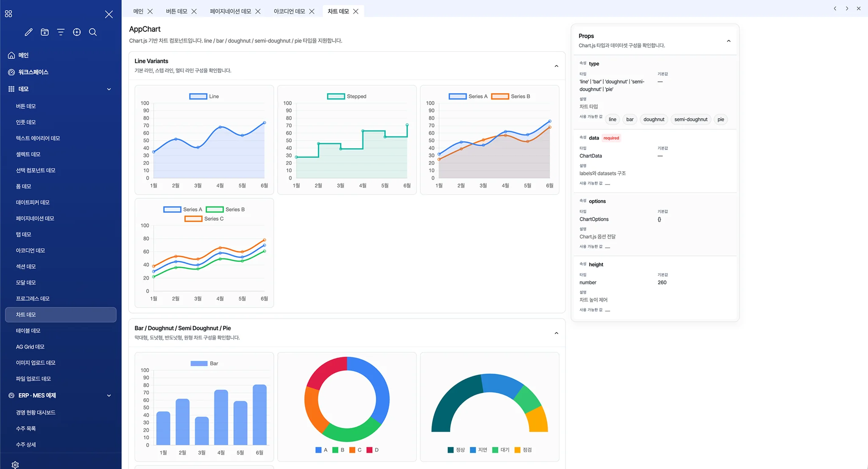The image size is (868, 469).
Task: Close the 아코디언 데모 tab with its X
Action: pyautogui.click(x=312, y=11)
